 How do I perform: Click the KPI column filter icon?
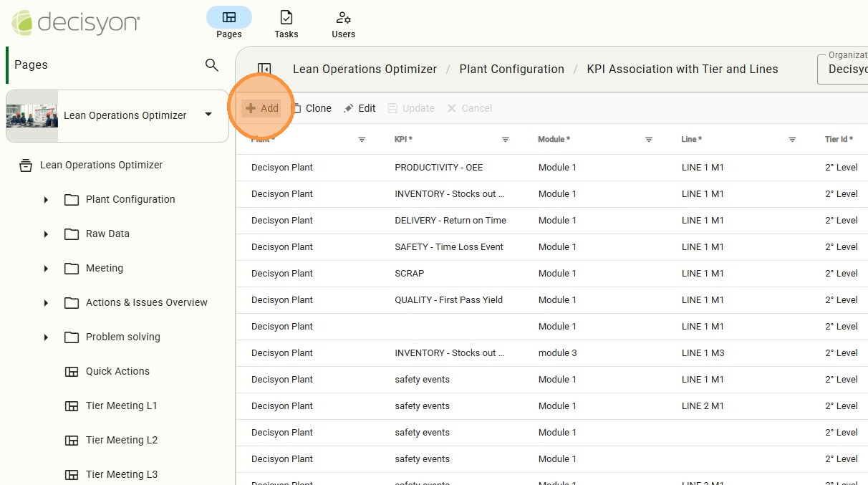(x=505, y=140)
